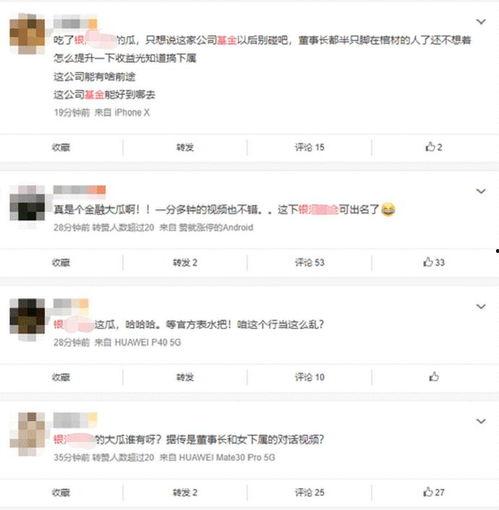The height and width of the screenshot is (510, 499).
Task: Open 评论 53 comments
Action: point(309,263)
